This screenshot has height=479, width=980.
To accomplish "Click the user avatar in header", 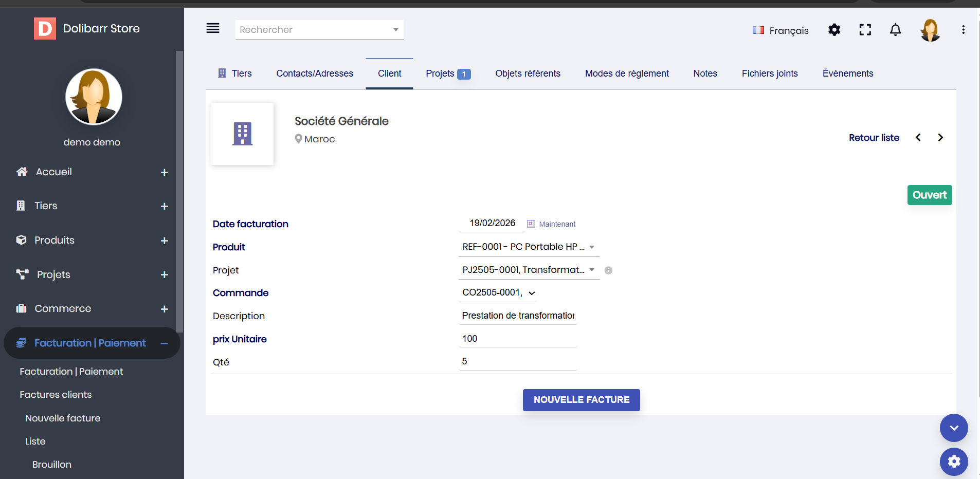I will (930, 30).
